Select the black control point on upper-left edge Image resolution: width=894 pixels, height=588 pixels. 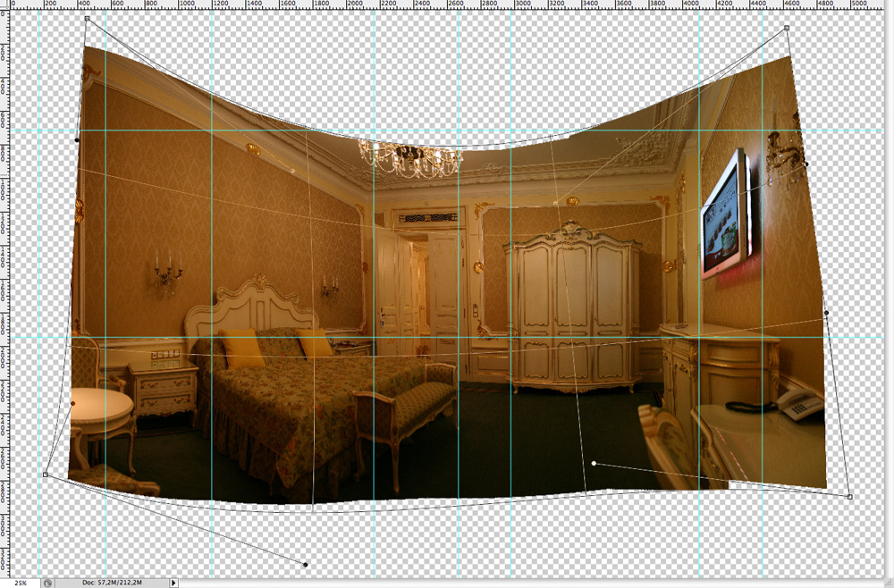(77, 139)
